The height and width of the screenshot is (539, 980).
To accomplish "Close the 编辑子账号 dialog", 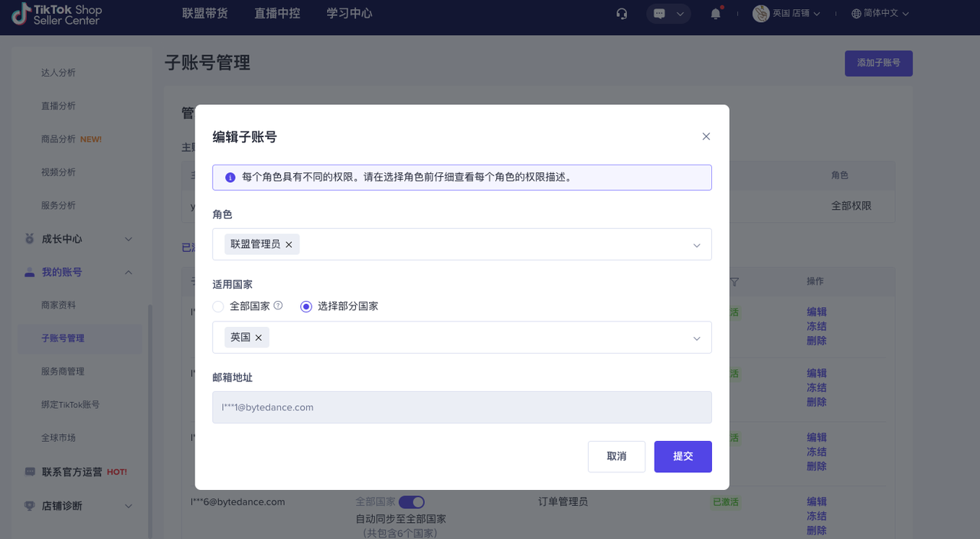I will pyautogui.click(x=706, y=136).
